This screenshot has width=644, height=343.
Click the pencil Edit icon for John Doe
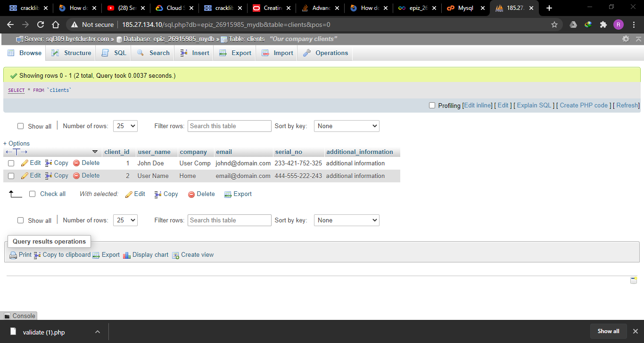coord(25,163)
